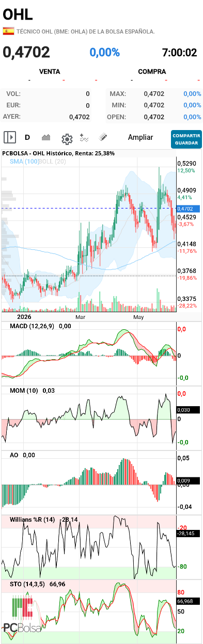The width and height of the screenshot is (203, 644).
Task: Click the BOLL (20) indicator label
Action: coord(52,162)
